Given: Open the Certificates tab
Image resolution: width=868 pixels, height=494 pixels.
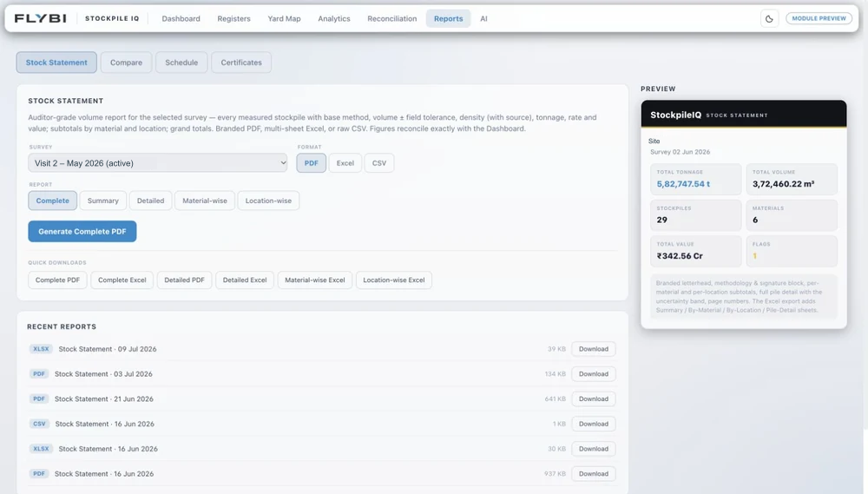Looking at the screenshot, I should click(x=241, y=63).
